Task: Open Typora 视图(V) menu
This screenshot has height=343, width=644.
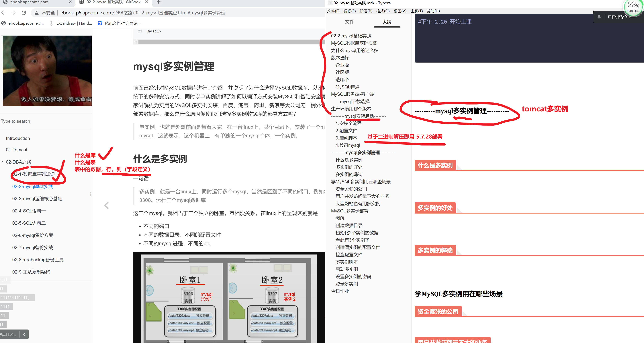Action: click(400, 11)
